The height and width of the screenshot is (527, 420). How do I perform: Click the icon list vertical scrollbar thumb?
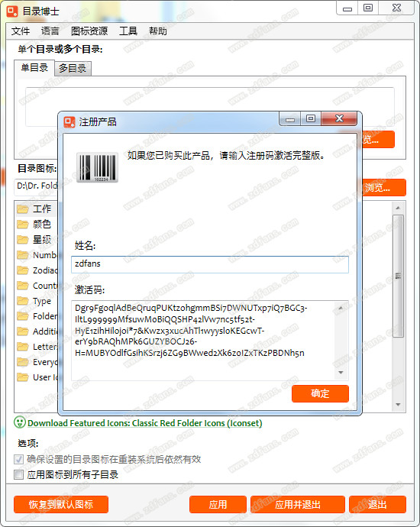(x=398, y=276)
